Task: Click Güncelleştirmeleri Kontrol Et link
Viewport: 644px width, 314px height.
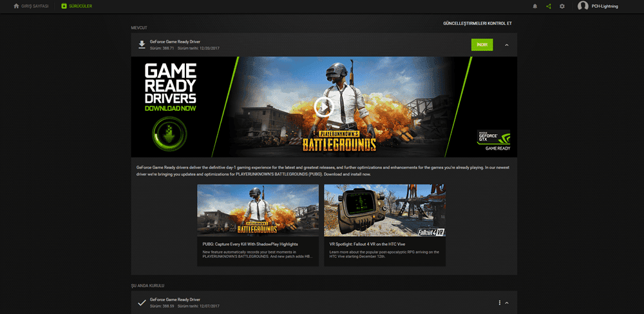Action: pos(477,23)
